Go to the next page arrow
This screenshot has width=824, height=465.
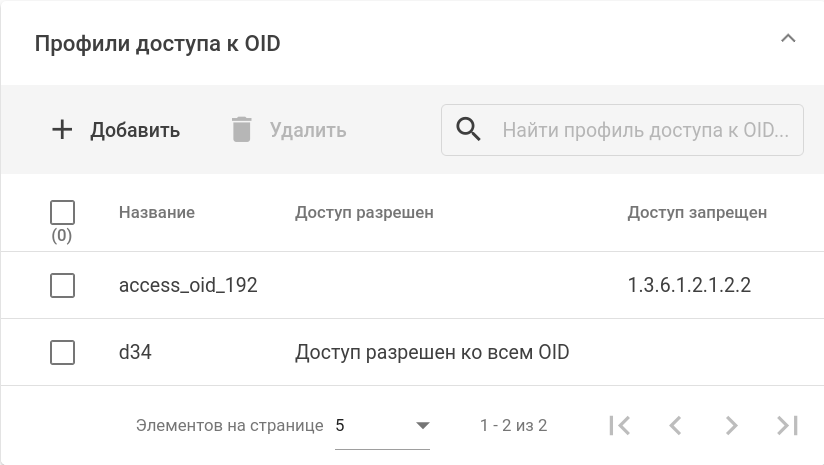731,425
